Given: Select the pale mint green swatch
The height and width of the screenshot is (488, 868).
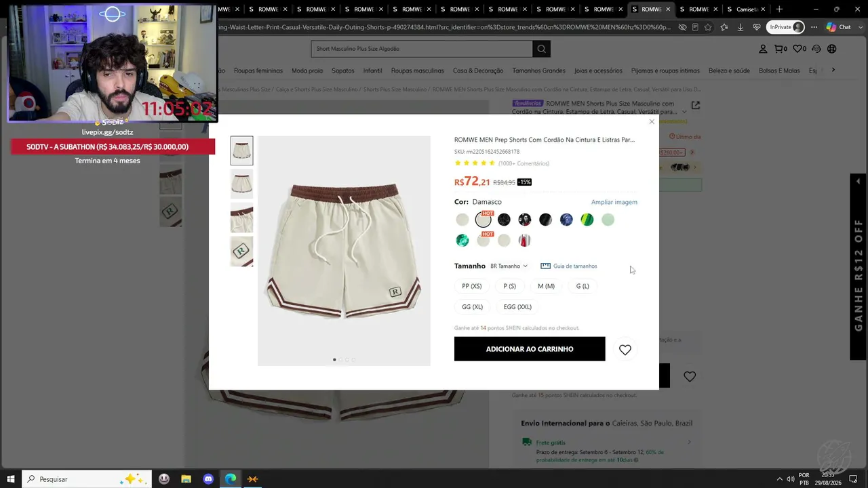Looking at the screenshot, I should point(608,220).
